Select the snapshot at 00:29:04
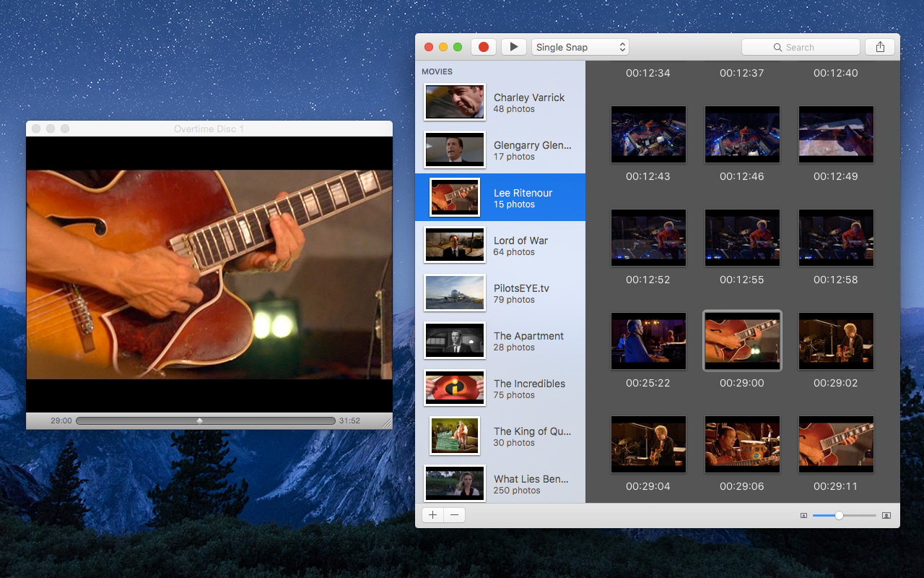 tap(648, 445)
